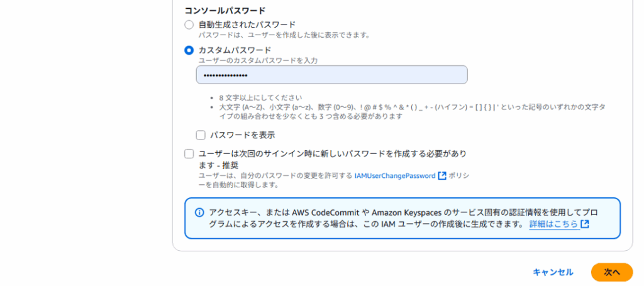Screen dimensions: 644x286
Task: Select the カスタムパスワード radio button
Action: [189, 50]
